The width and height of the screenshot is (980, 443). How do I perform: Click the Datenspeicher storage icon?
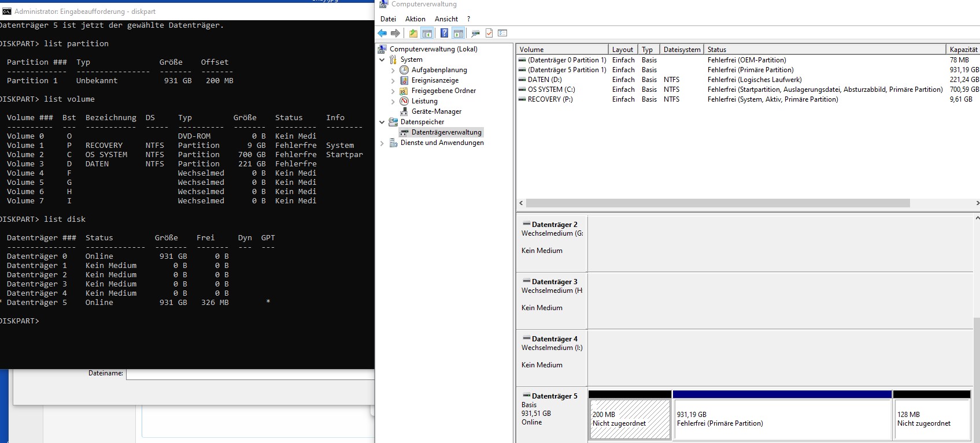(393, 122)
